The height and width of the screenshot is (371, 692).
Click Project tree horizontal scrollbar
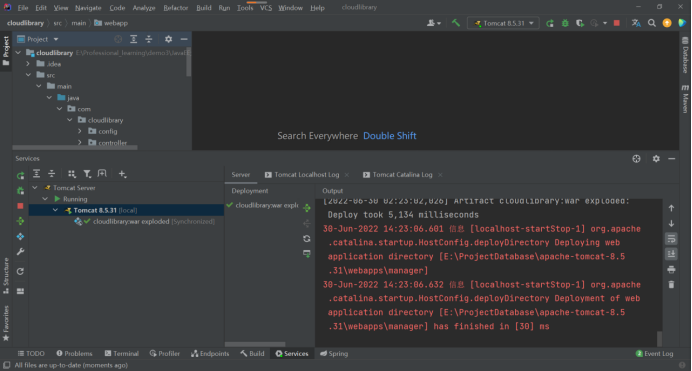pos(75,148)
